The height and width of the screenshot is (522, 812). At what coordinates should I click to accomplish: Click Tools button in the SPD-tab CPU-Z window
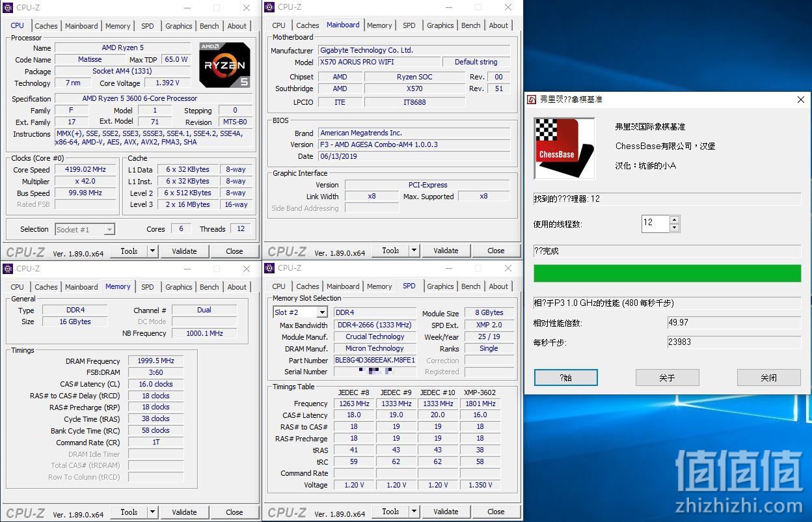click(x=390, y=512)
